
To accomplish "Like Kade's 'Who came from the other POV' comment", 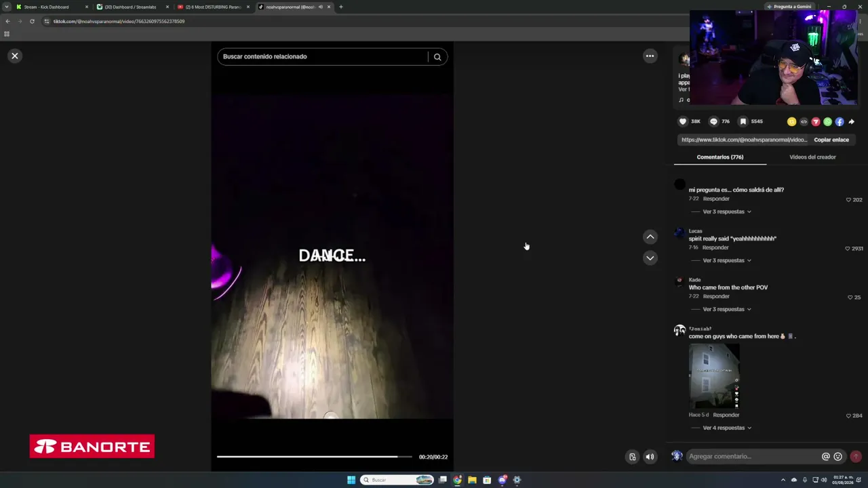I will coord(850,298).
